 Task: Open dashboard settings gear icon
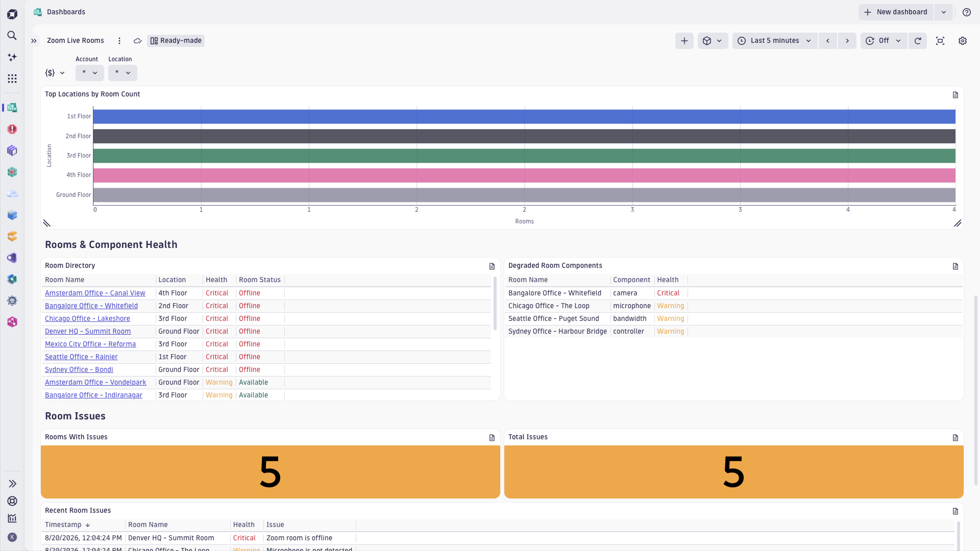(x=963, y=41)
